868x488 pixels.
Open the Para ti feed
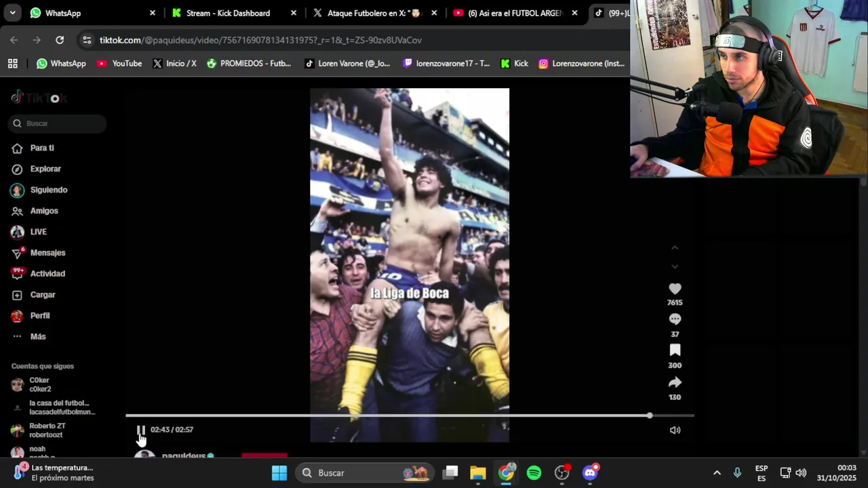click(x=42, y=148)
